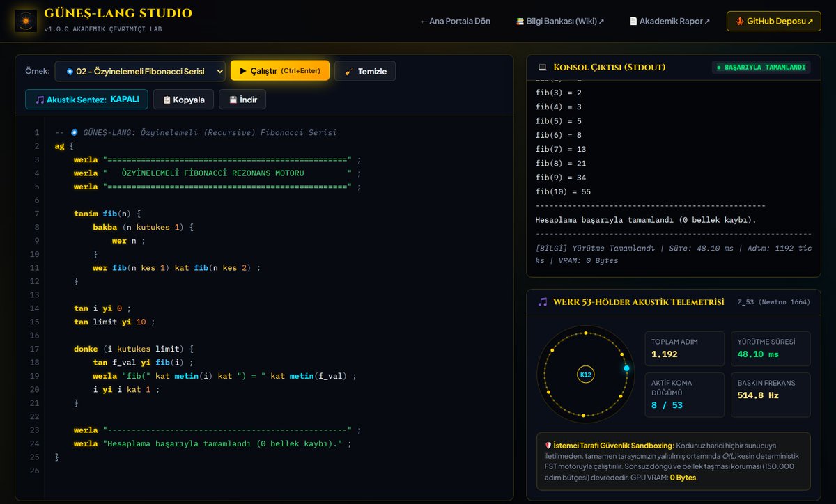Clear the editor with Temizle

click(365, 71)
